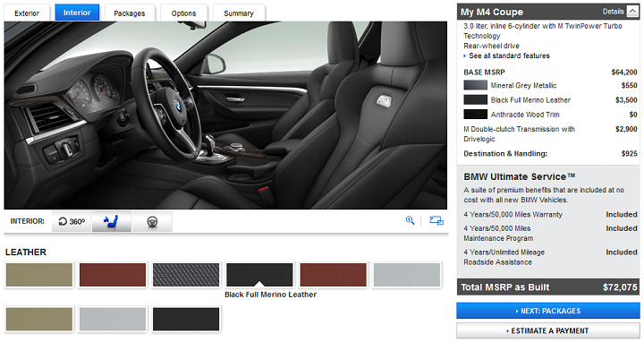The width and height of the screenshot is (644, 342).
Task: Click the Details label
Action: 614,12
